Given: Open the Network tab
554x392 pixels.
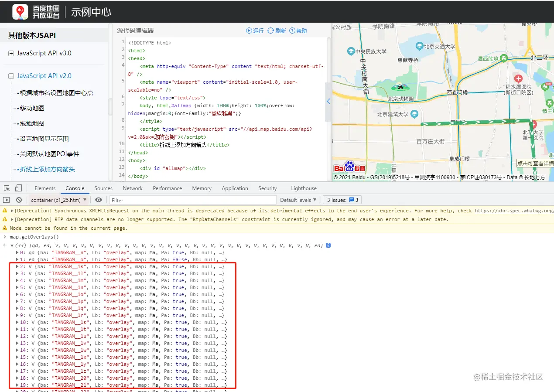Looking at the screenshot, I should 133,188.
